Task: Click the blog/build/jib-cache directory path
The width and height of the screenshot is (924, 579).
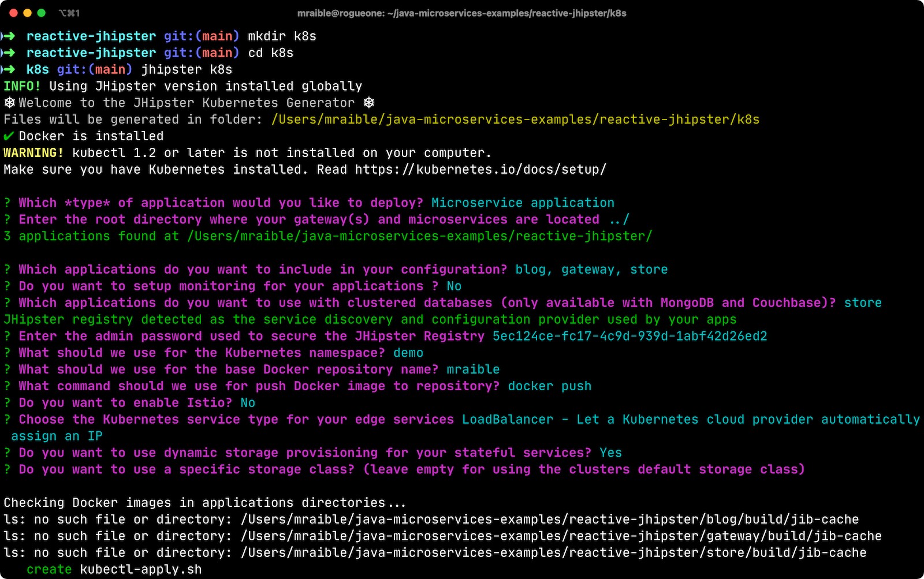Action: (549, 520)
